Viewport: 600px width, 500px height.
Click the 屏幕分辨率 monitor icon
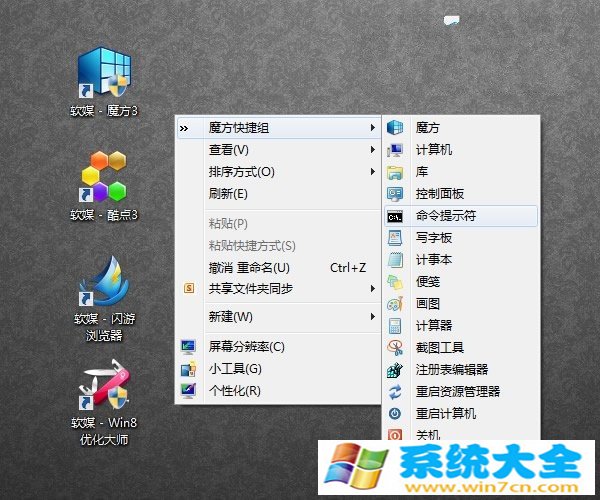[x=188, y=347]
